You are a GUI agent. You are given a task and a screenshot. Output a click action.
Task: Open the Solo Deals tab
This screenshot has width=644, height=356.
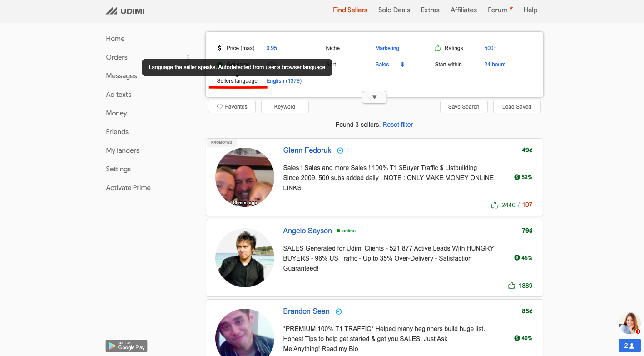[394, 10]
